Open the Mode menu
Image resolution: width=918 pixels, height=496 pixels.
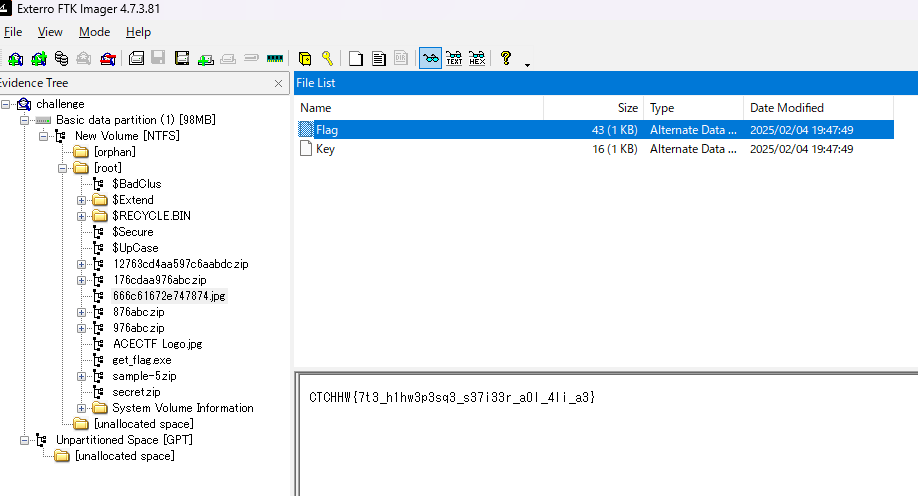click(94, 32)
